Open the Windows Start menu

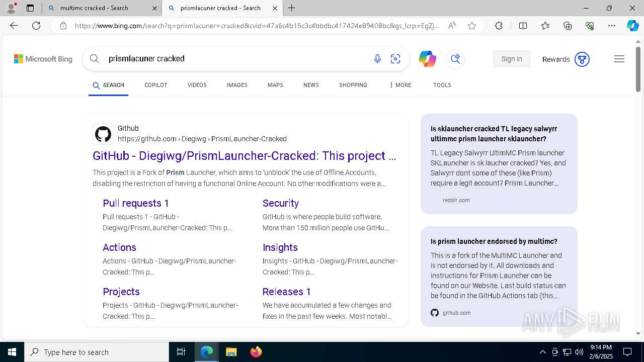[12, 352]
